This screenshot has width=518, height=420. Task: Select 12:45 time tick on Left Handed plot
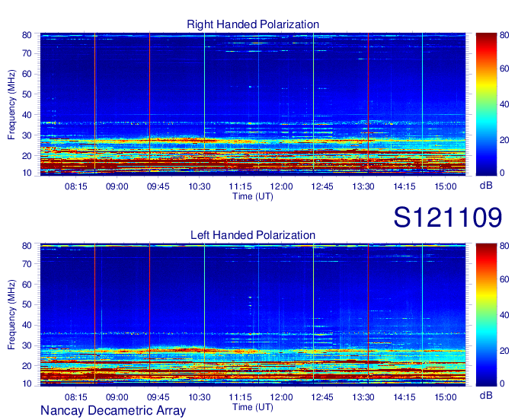[322, 397]
